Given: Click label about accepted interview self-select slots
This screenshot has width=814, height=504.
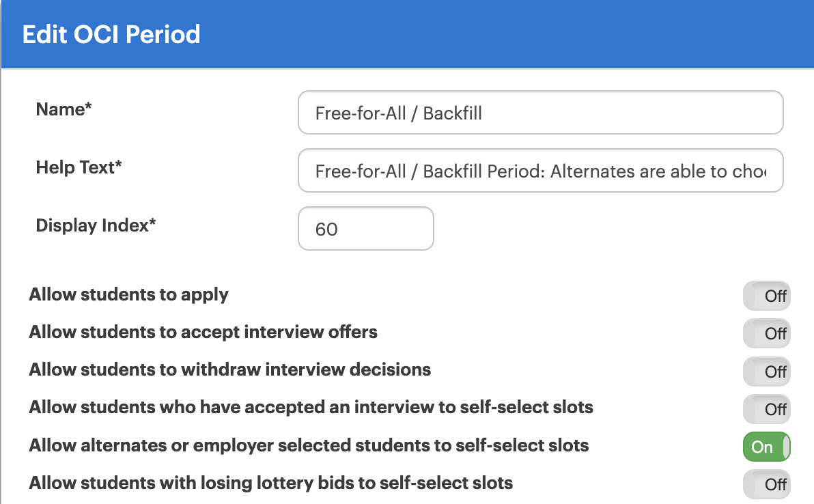Looking at the screenshot, I should point(311,408).
